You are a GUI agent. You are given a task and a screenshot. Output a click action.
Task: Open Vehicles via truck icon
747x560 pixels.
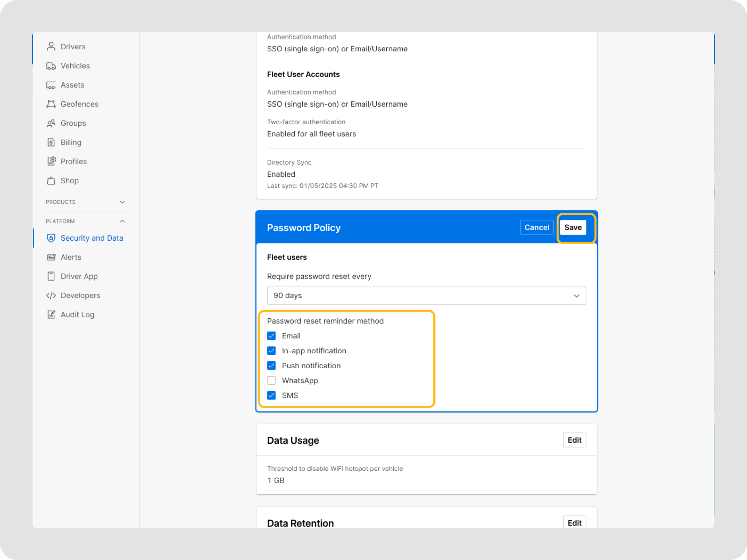point(51,66)
